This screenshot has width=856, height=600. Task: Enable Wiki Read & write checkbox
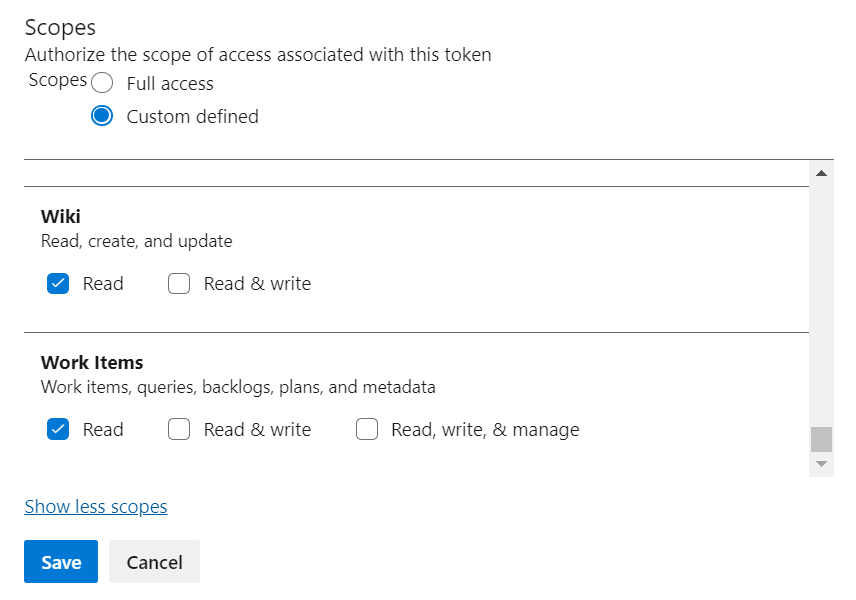pyautogui.click(x=179, y=284)
